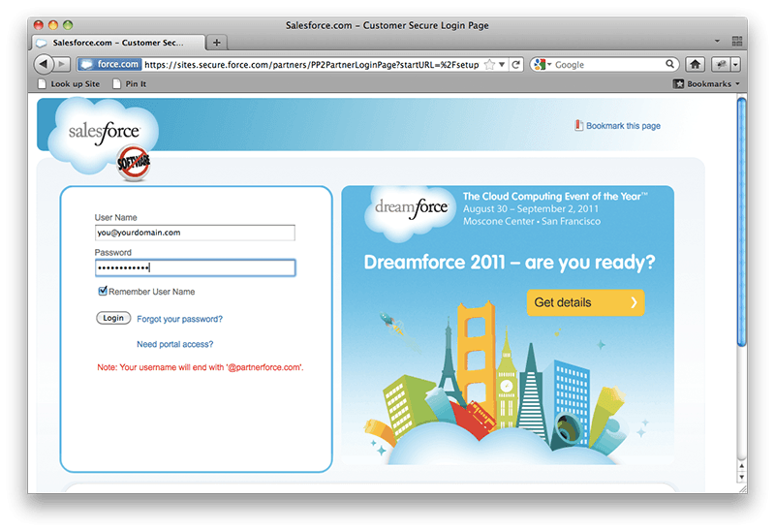Click the browser back arrow button

tap(44, 64)
